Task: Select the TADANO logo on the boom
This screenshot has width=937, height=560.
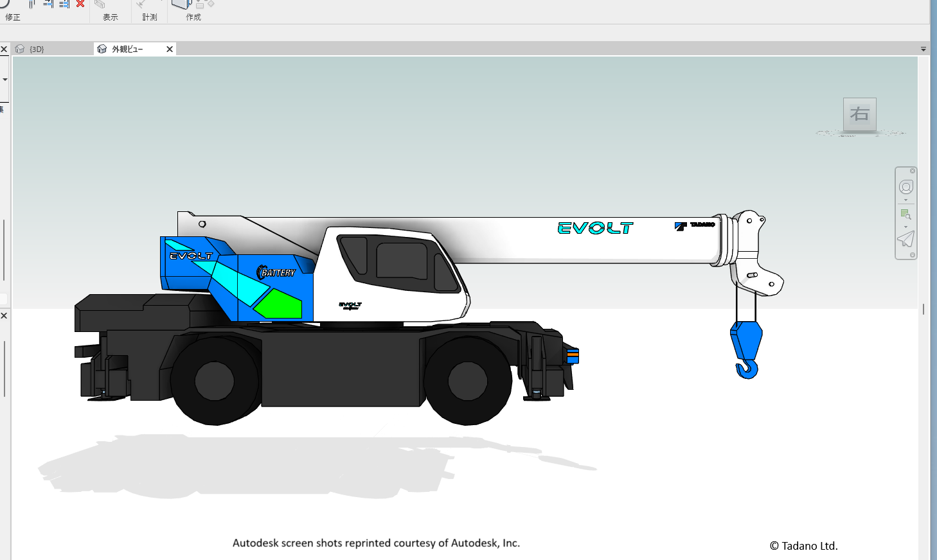Action: (695, 225)
